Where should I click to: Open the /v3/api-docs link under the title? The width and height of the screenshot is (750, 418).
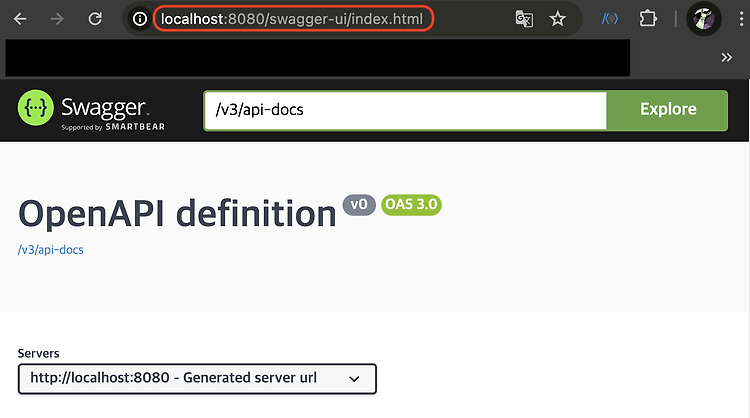point(51,250)
